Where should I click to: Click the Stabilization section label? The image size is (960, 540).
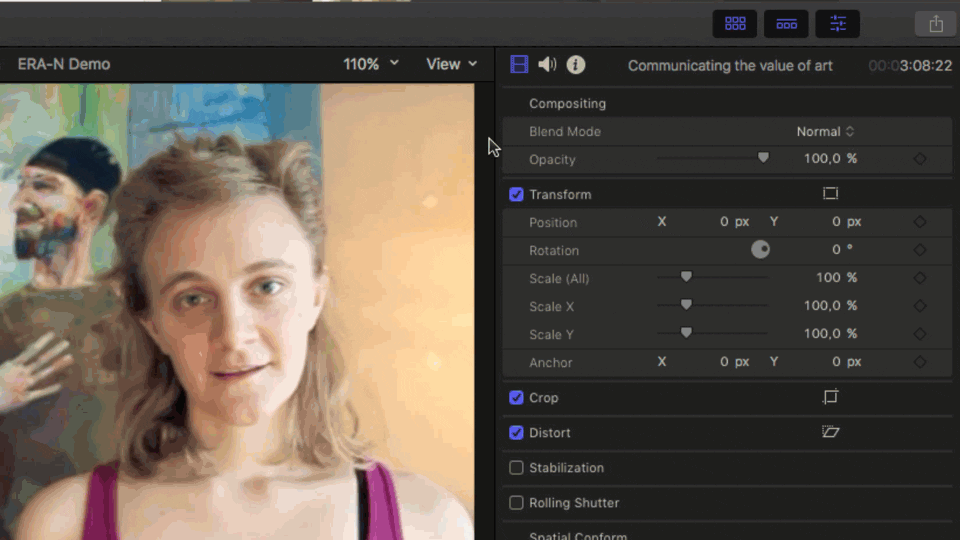click(566, 468)
